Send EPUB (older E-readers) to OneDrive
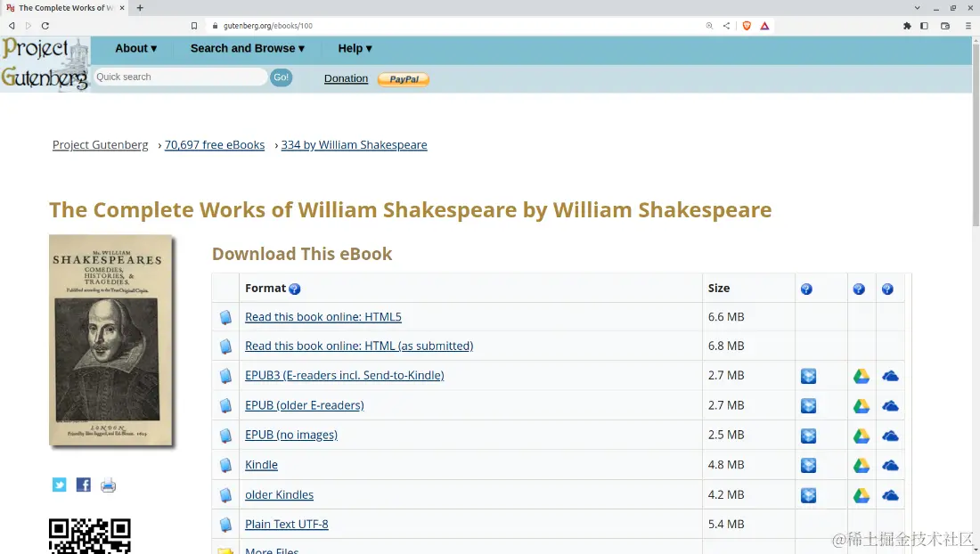The image size is (980, 554). [890, 406]
